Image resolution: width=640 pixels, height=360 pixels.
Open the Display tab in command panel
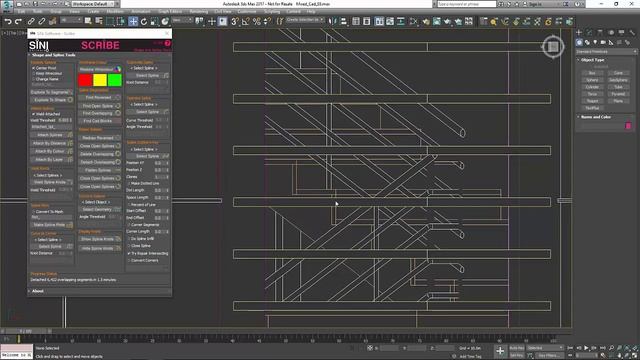pos(622,32)
